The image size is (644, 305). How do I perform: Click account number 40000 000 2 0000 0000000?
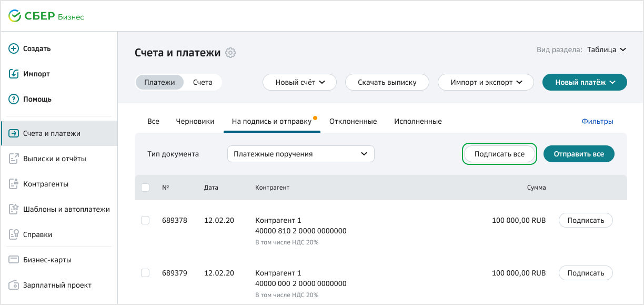click(x=300, y=283)
